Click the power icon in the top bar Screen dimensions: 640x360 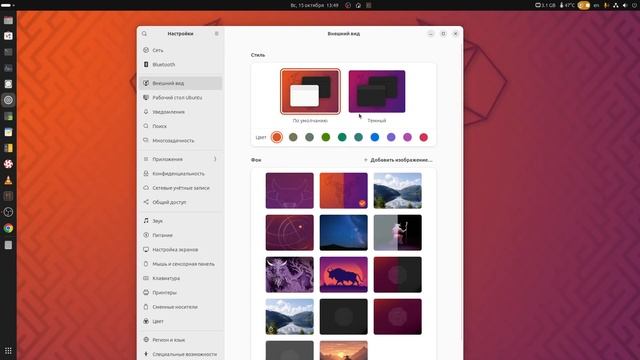pyautogui.click(x=634, y=5)
